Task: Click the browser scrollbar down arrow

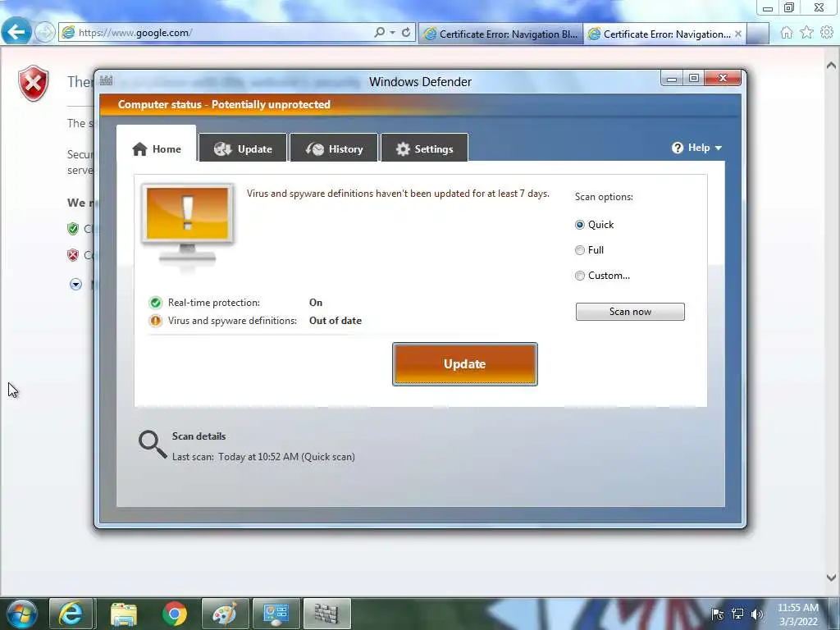Action: 832,577
